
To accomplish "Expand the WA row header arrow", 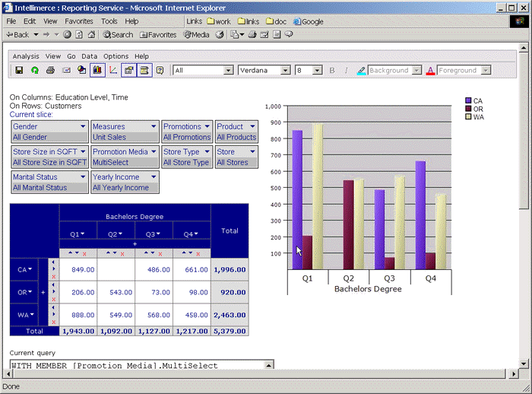I will click(32, 315).
